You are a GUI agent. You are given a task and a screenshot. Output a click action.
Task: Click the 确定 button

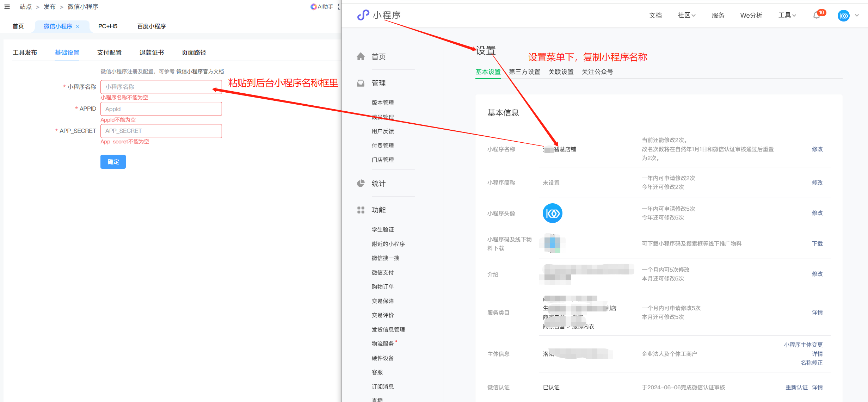pyautogui.click(x=113, y=162)
